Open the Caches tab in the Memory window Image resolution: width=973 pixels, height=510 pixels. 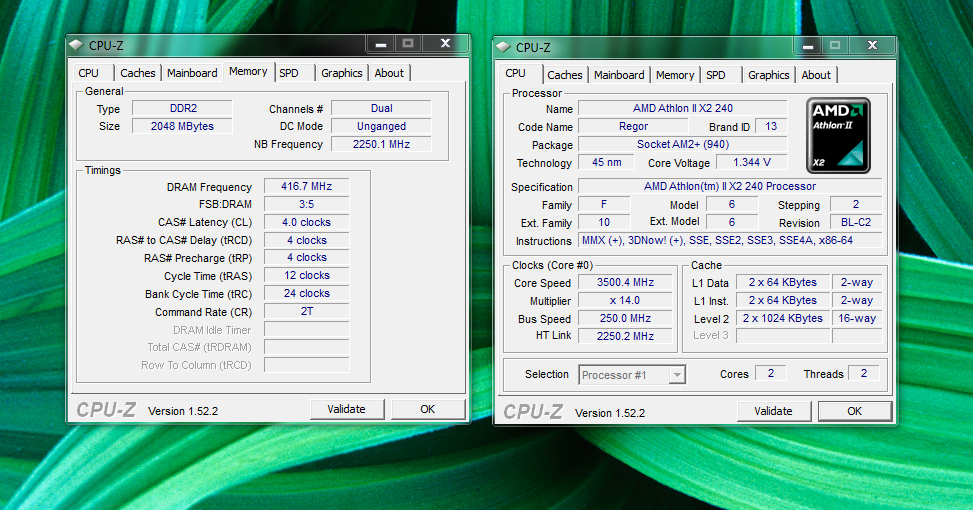coord(138,73)
